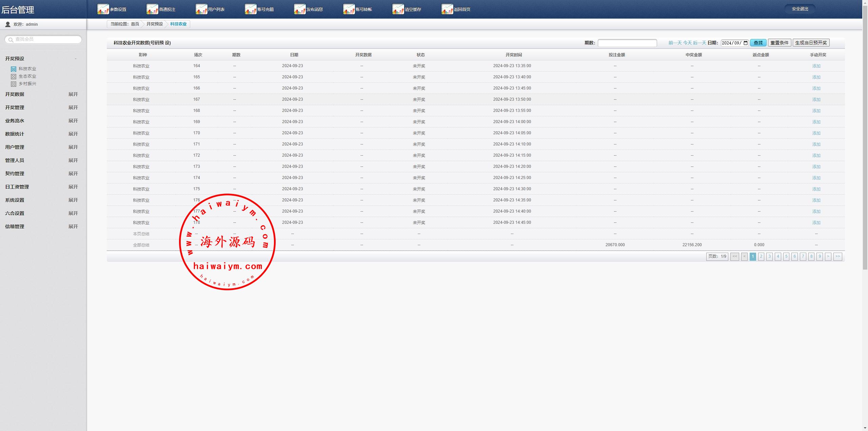Image resolution: width=868 pixels, height=431 pixels.
Task: Click the 发布消息 icon
Action: point(300,9)
